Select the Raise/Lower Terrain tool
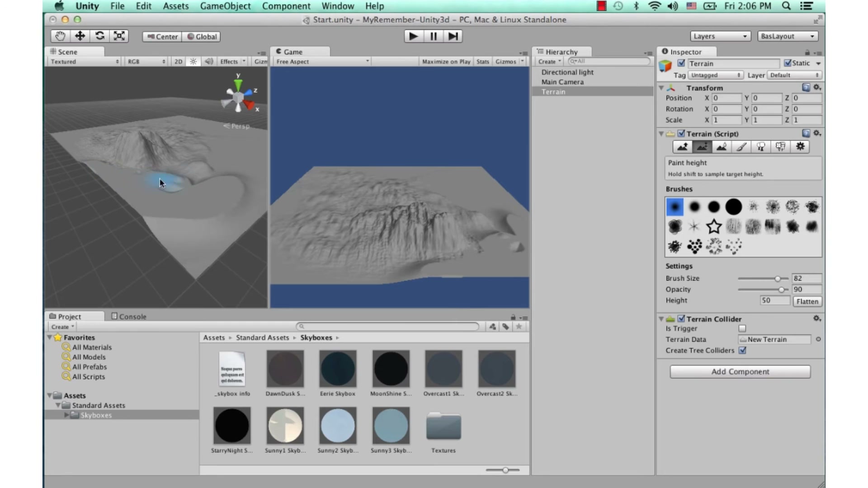868x488 pixels. [x=682, y=147]
